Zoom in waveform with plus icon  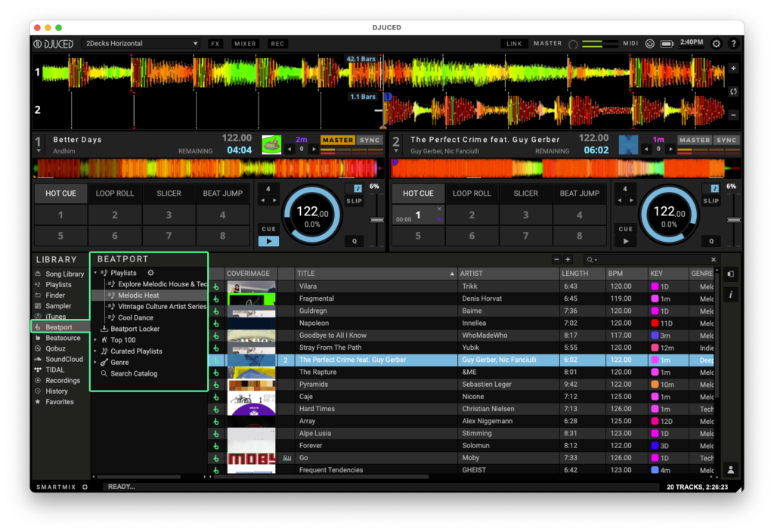point(732,68)
